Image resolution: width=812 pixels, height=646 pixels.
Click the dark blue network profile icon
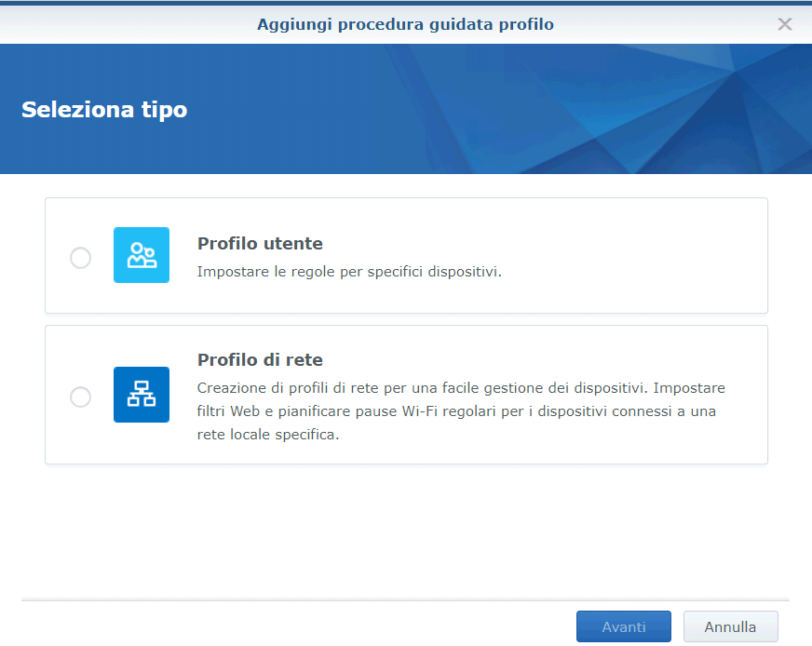142,395
